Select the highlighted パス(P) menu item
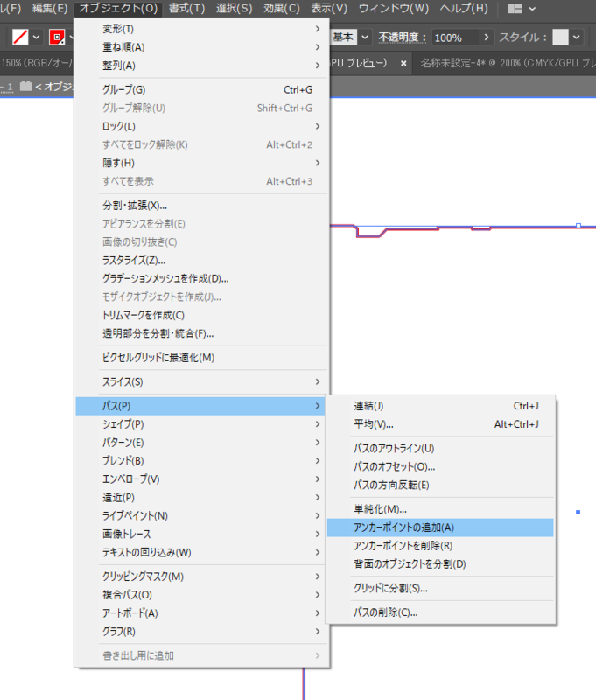The height and width of the screenshot is (700, 596). [202, 406]
